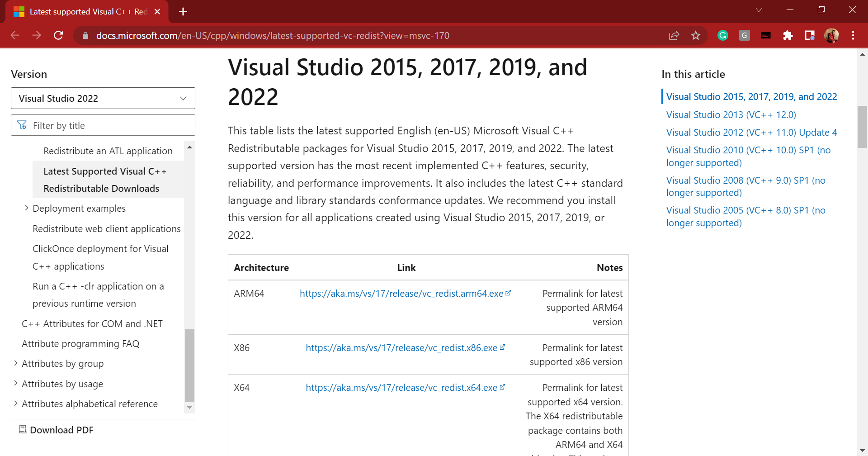Go forward with the forward arrow
This screenshot has height=456, width=868.
click(37, 35)
